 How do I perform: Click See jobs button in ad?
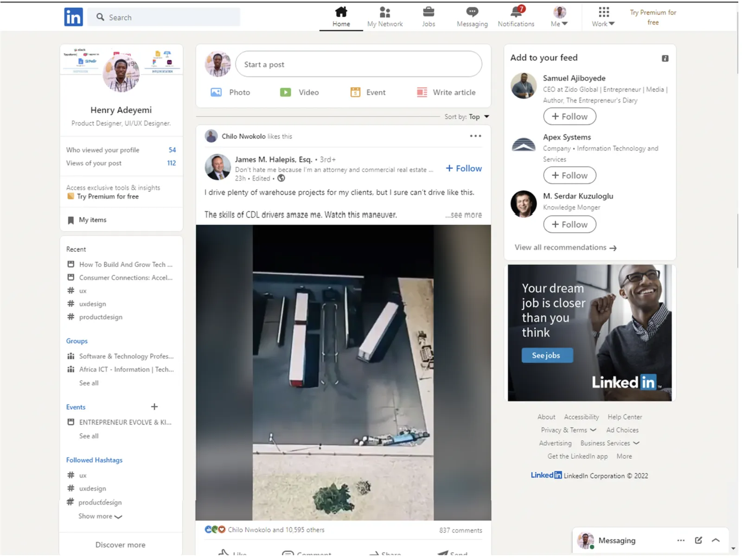pyautogui.click(x=547, y=355)
